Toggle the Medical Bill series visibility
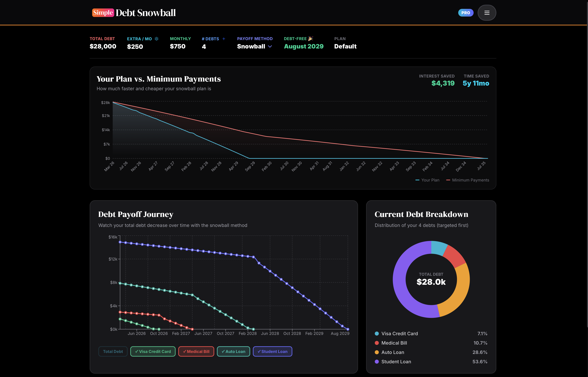The height and width of the screenshot is (377, 588). 196,351
